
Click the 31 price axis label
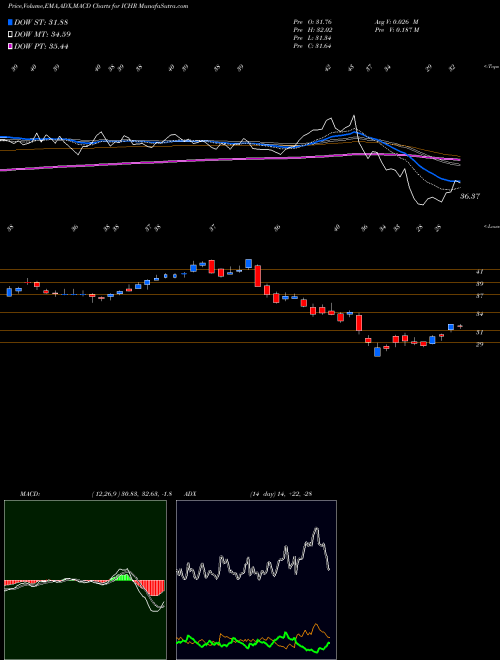tap(479, 333)
